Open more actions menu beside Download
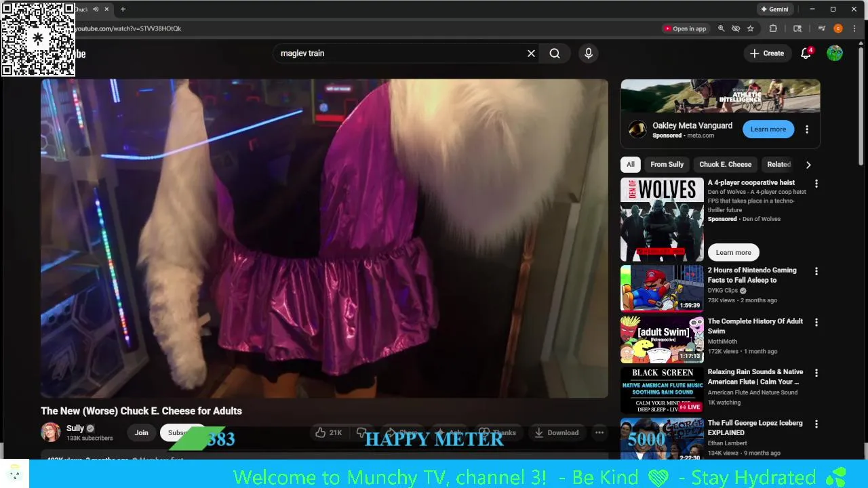The width and height of the screenshot is (868, 488). point(599,432)
